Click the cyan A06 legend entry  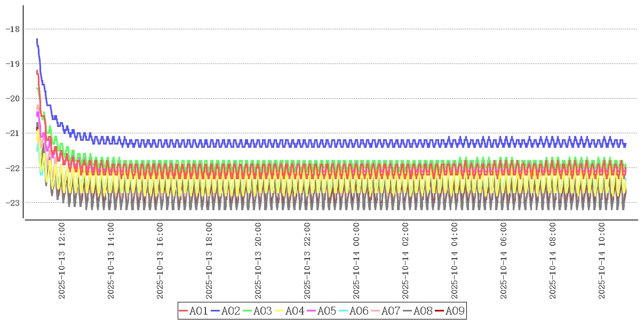point(353,311)
